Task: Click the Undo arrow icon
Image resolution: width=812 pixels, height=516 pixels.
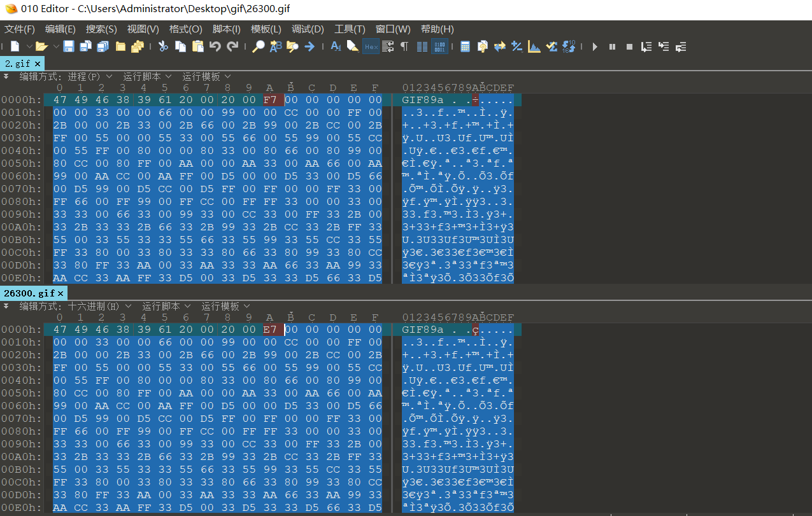Action: click(215, 46)
